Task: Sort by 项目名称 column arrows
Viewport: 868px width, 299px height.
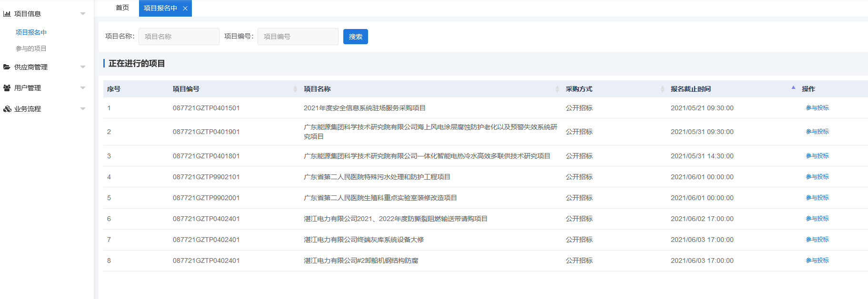Action: tap(557, 89)
